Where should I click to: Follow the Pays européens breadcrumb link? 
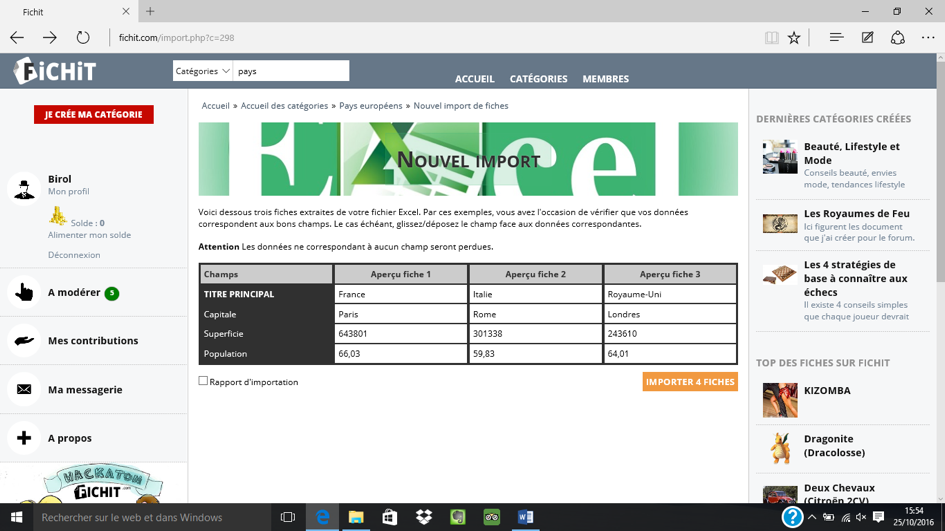pos(370,106)
